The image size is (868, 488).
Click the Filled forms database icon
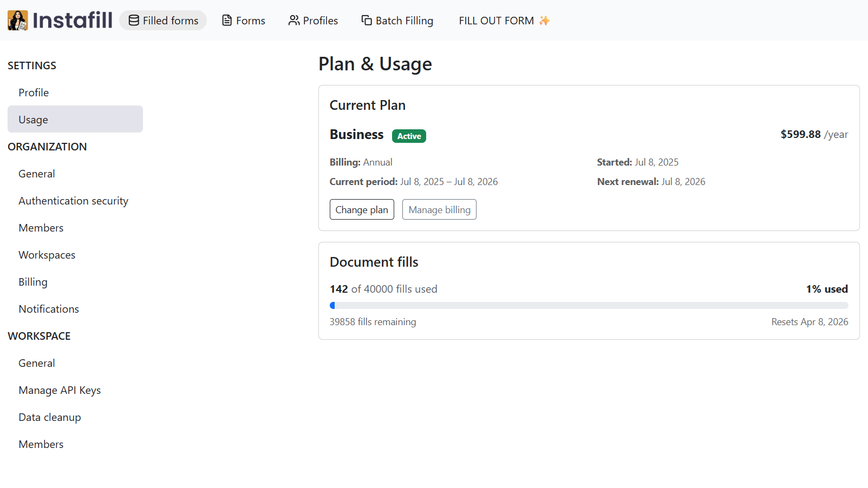pos(133,21)
